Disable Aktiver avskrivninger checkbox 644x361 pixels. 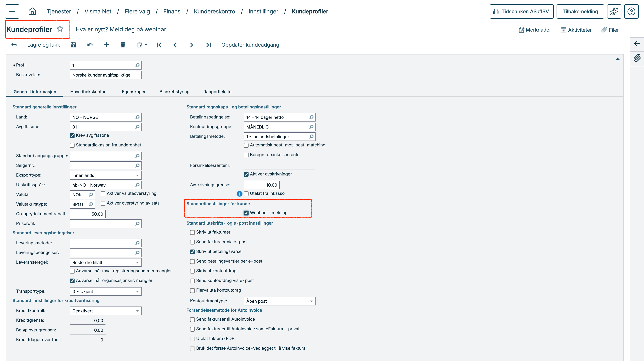246,174
